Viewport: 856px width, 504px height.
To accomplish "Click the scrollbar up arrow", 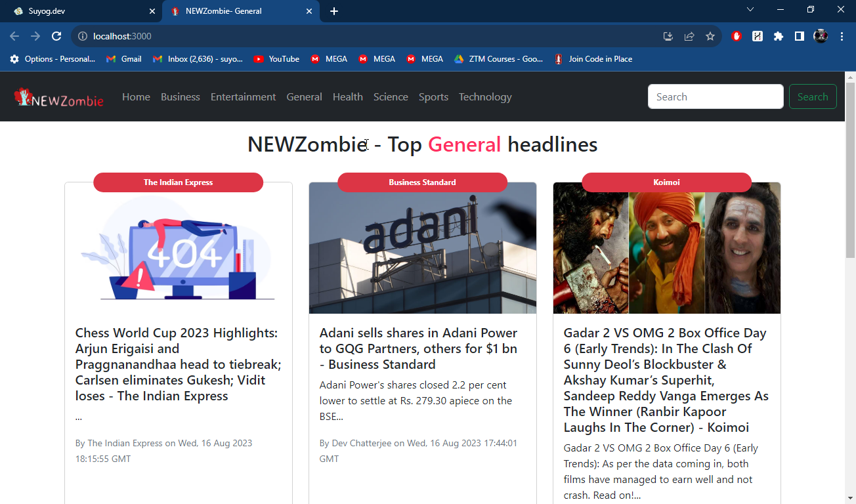I will [850, 77].
